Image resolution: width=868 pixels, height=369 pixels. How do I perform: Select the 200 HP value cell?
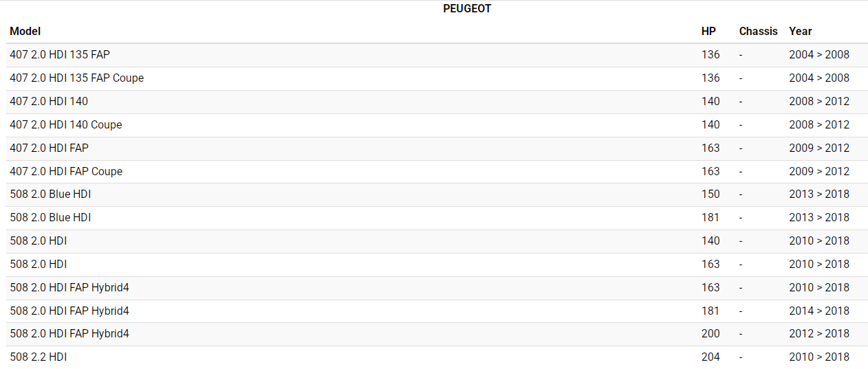click(710, 333)
